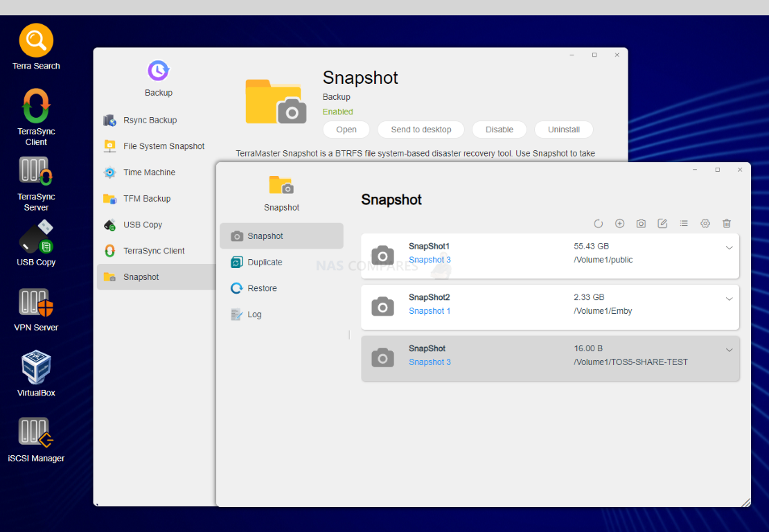Image resolution: width=769 pixels, height=532 pixels.
Task: Maximize the front Snapshot window
Action: pyautogui.click(x=717, y=170)
